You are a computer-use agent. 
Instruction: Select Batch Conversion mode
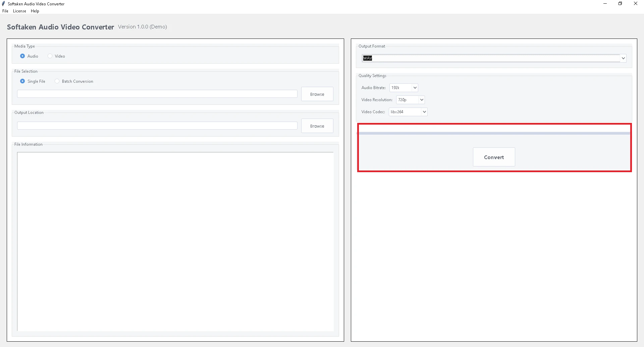coord(57,81)
